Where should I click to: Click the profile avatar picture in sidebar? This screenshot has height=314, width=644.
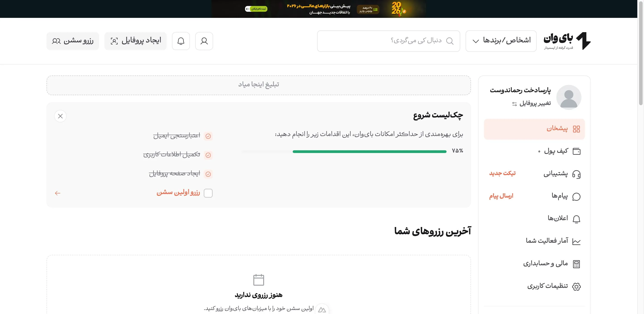(568, 97)
